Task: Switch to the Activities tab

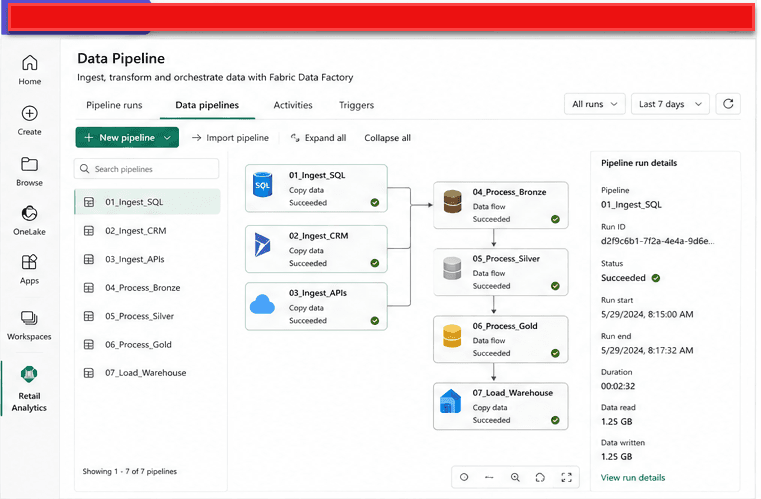Action: click(x=293, y=105)
